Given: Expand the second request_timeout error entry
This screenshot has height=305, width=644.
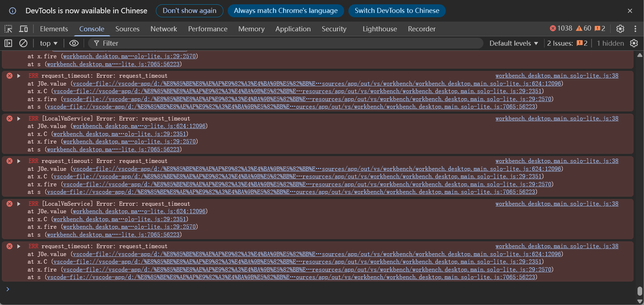Looking at the screenshot, I should (x=19, y=161).
